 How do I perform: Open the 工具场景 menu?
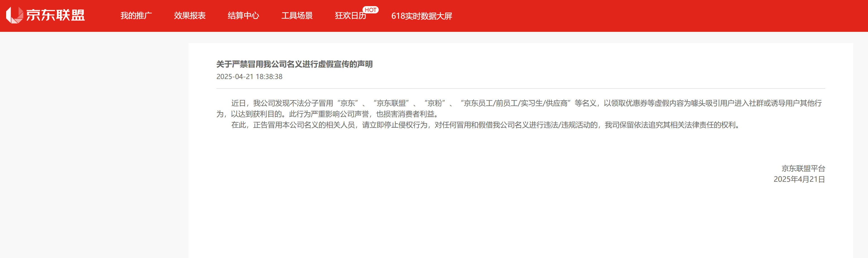(x=297, y=16)
